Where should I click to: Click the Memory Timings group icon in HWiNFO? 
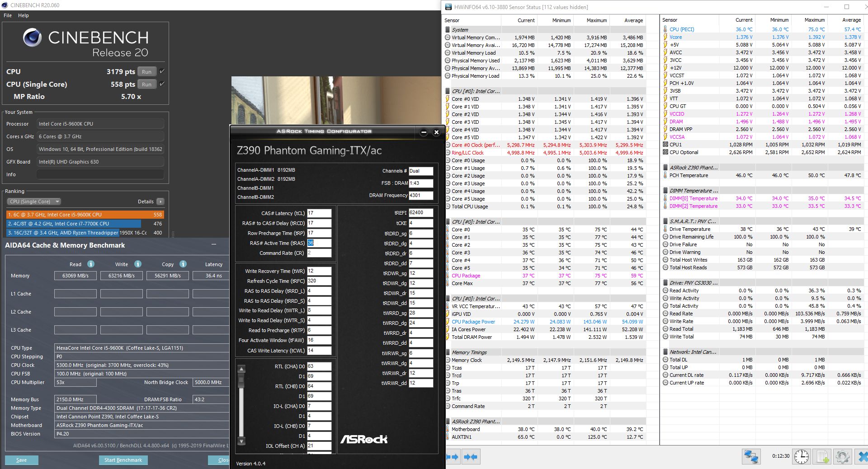pyautogui.click(x=448, y=352)
